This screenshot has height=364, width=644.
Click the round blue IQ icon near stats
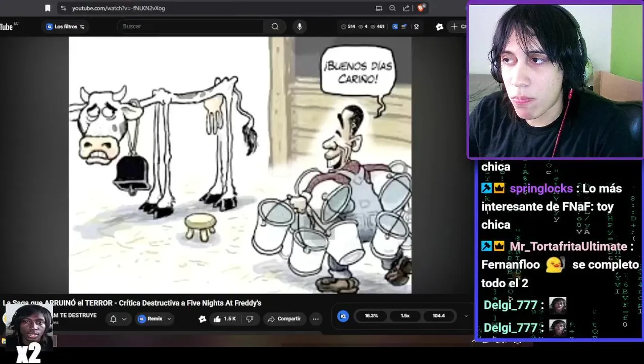[343, 316]
